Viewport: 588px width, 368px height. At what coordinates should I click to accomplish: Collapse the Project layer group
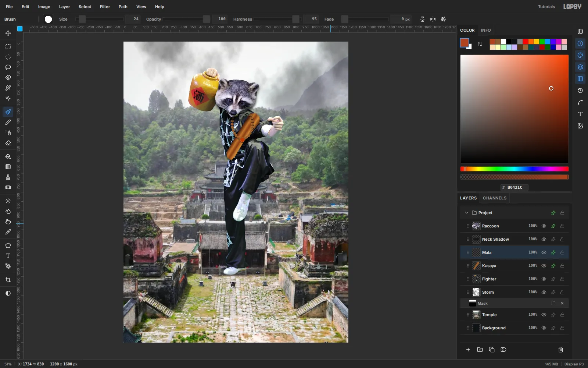[467, 213]
